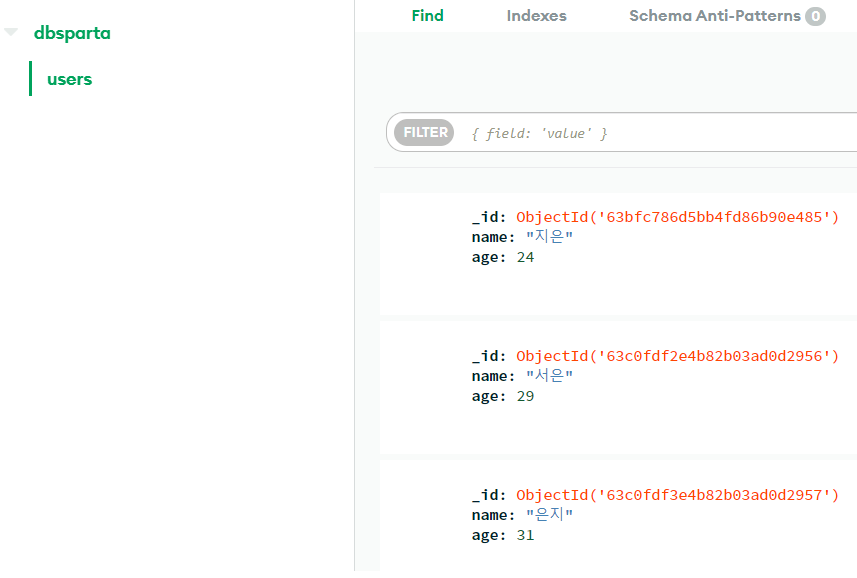Click the name value "지은"

[x=549, y=237]
